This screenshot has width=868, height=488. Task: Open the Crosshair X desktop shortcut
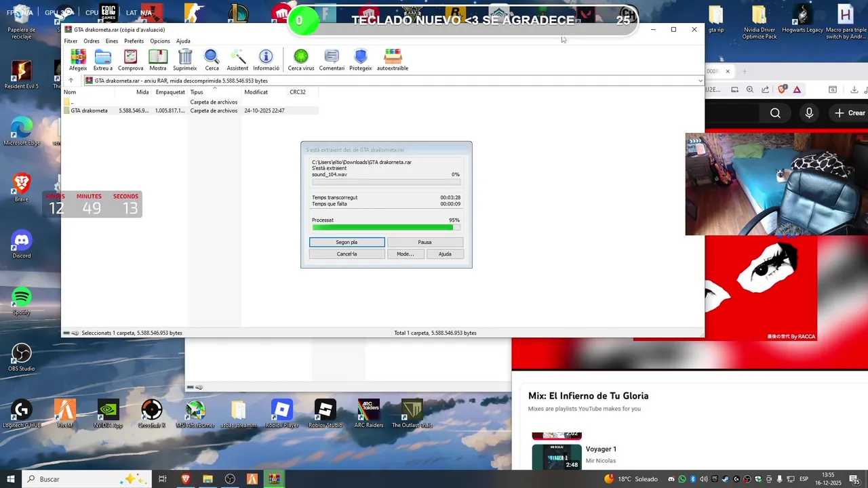[152, 413]
